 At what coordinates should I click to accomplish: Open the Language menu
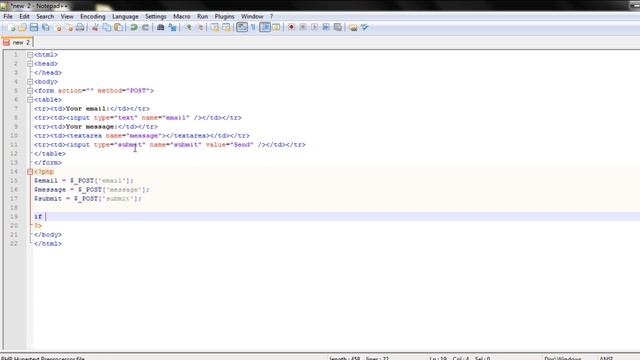pos(125,16)
